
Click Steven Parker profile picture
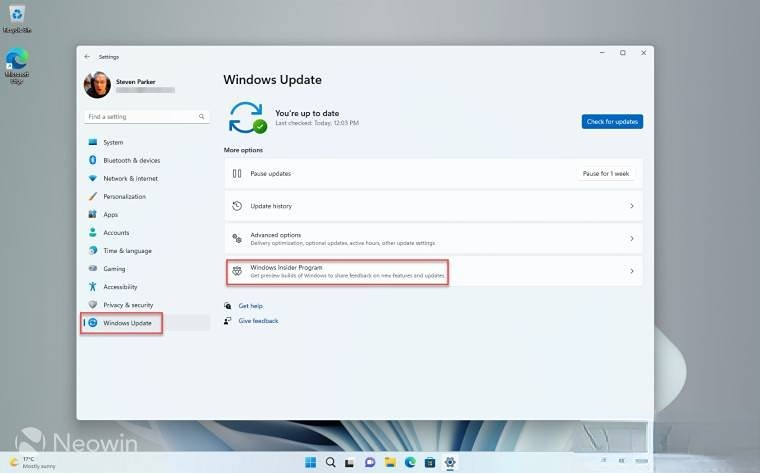click(97, 85)
